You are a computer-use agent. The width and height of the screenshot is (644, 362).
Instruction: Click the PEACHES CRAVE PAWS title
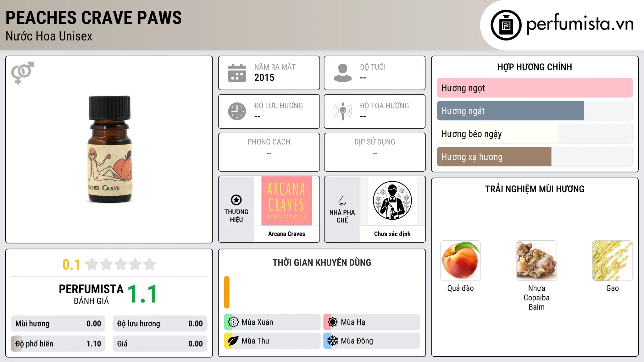94,18
